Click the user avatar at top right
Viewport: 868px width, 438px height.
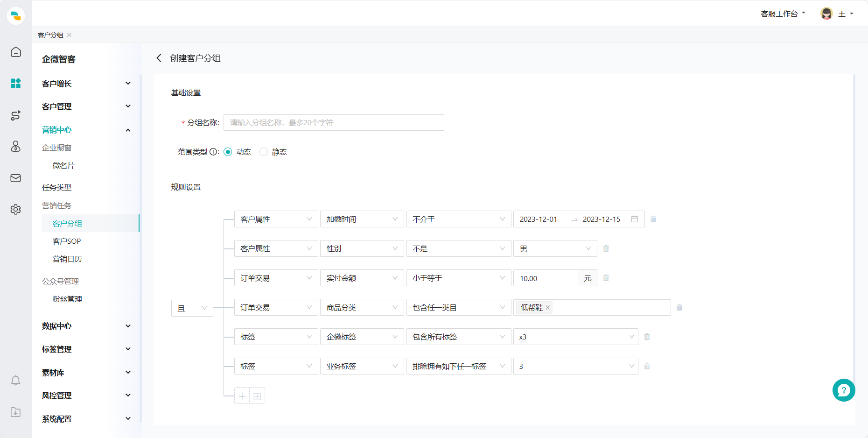[826, 14]
